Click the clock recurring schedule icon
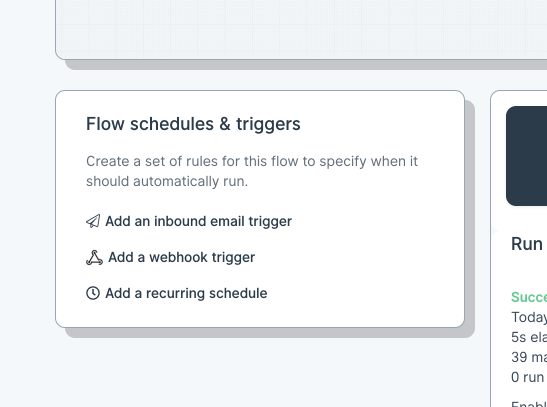547x407 pixels. tap(93, 293)
